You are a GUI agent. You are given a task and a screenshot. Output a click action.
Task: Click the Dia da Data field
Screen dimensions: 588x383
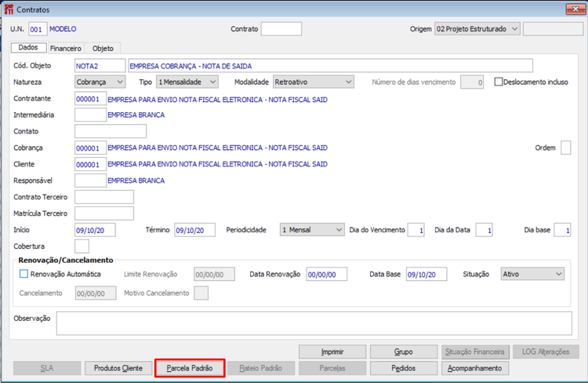(484, 230)
